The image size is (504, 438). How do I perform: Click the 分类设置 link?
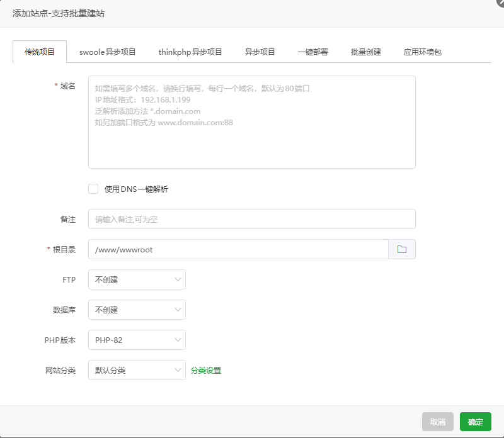click(x=206, y=370)
